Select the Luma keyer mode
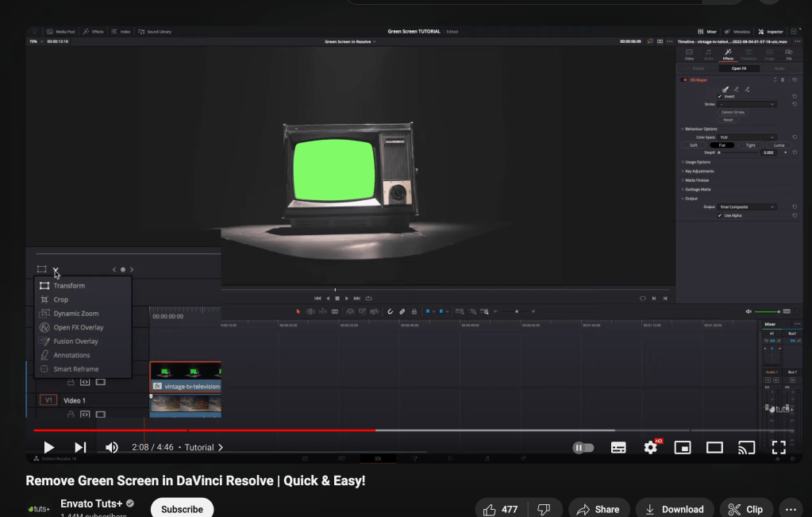Screen dimensions: 812x517 click(x=779, y=145)
